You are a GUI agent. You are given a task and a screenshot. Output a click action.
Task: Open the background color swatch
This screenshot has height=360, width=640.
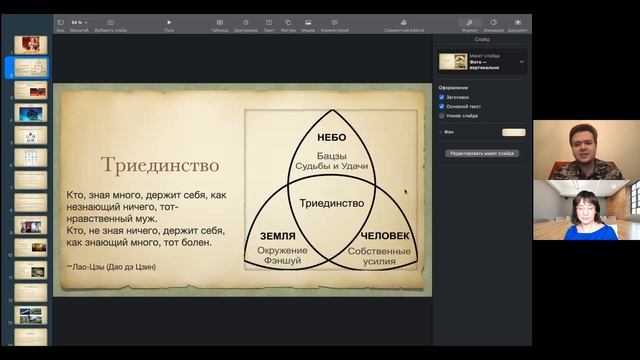tap(513, 132)
